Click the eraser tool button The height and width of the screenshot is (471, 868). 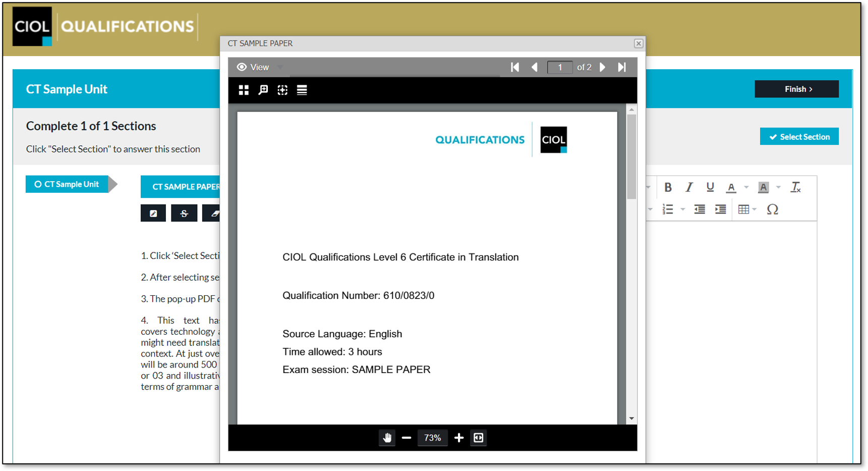[211, 213]
